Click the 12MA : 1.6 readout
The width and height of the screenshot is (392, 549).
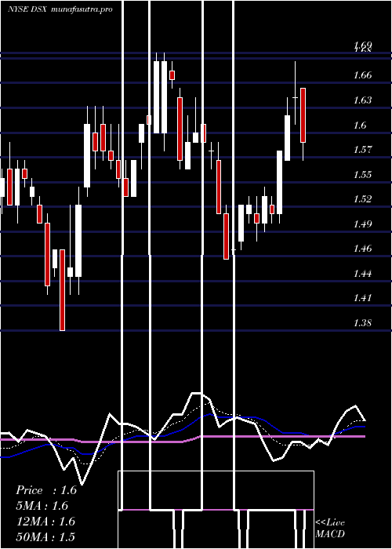[45, 521]
